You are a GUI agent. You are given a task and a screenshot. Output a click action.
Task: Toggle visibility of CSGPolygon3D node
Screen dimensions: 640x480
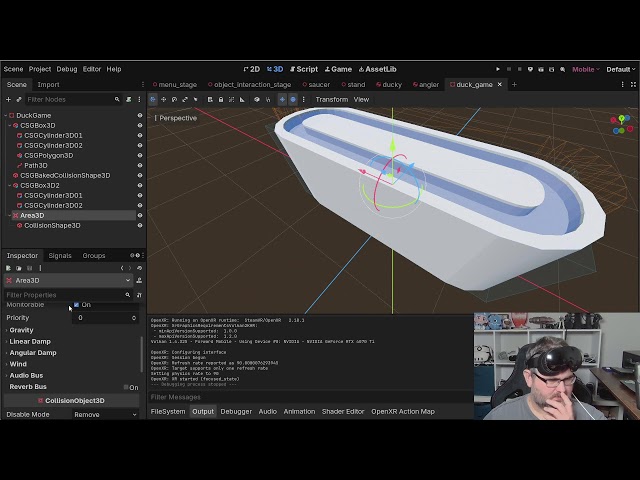(x=140, y=156)
